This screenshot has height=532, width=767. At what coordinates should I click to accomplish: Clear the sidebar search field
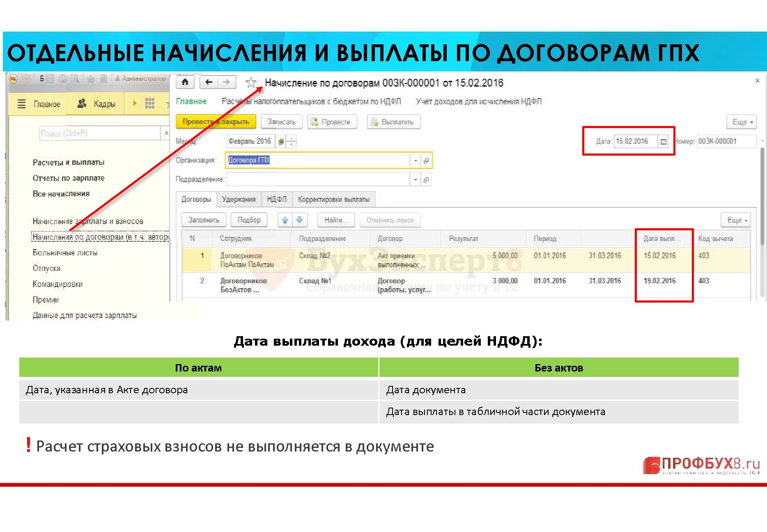[x=165, y=133]
